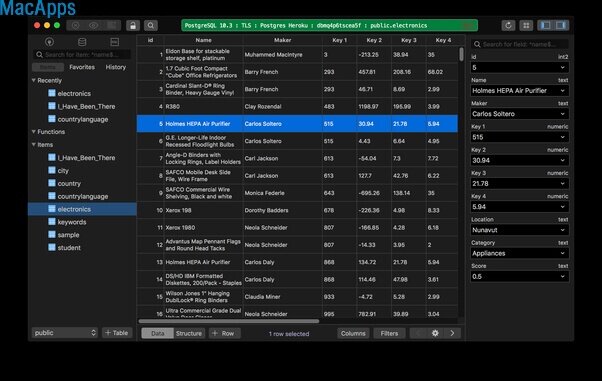Click the Monica Federle maker cell

[283, 193]
